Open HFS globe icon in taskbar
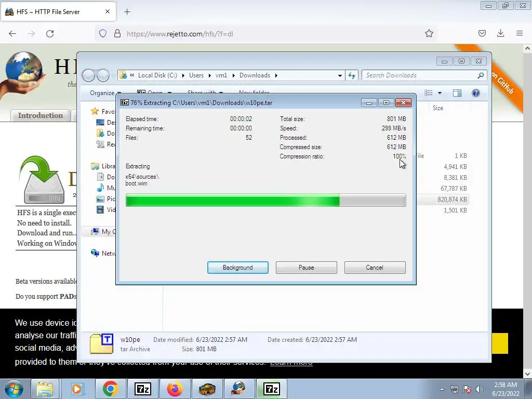Image resolution: width=532 pixels, height=399 pixels. pos(239,389)
